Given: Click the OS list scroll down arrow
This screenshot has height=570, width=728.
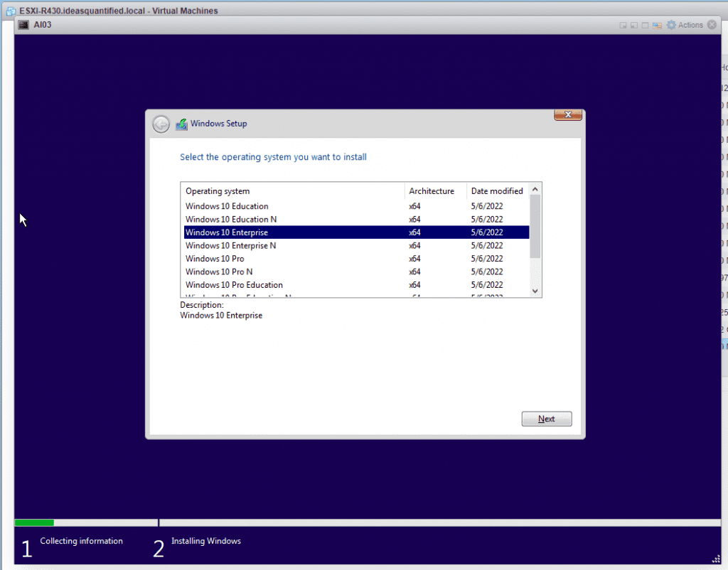Looking at the screenshot, I should pyautogui.click(x=535, y=291).
